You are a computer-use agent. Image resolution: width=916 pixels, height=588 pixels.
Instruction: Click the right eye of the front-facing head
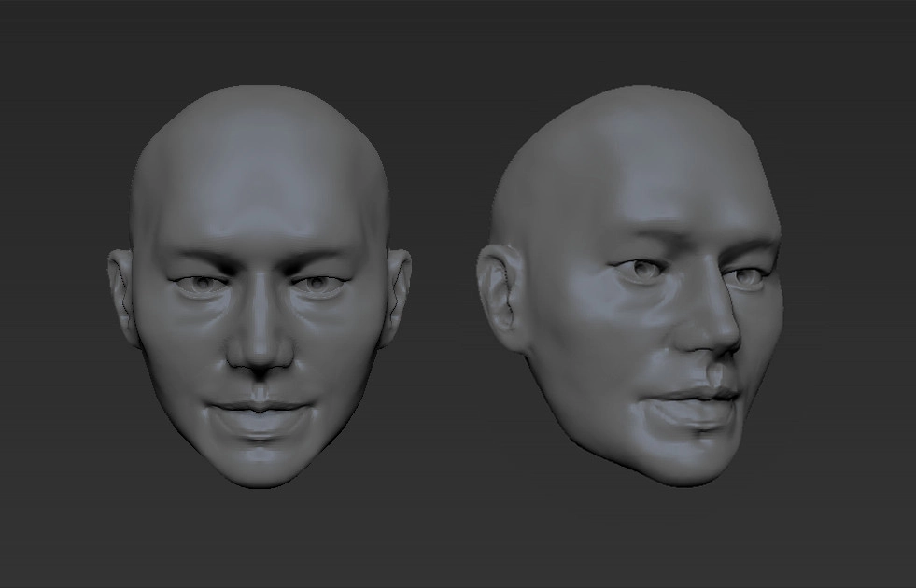[317, 284]
